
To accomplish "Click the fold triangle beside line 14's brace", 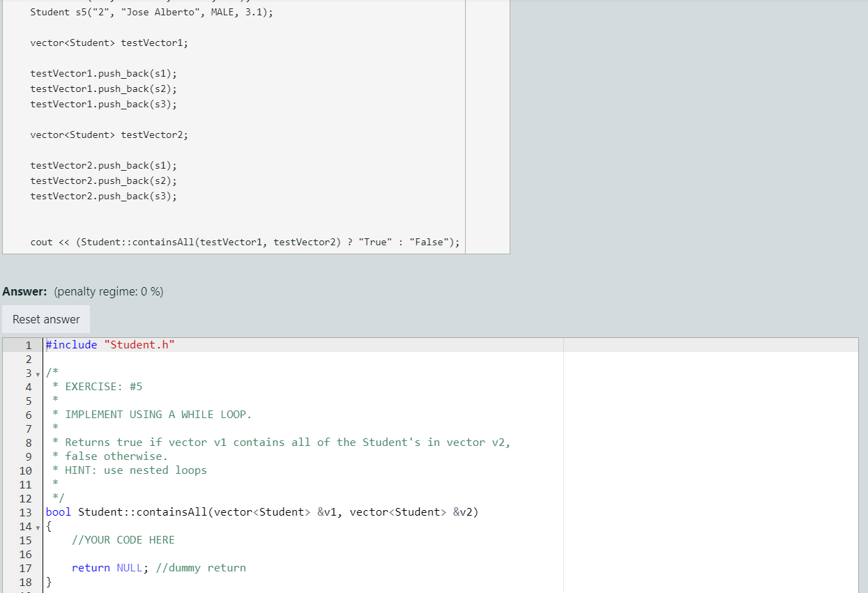I will tap(38, 527).
